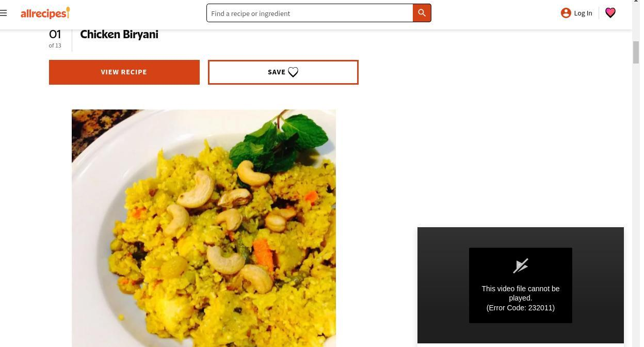Focus the 'Find a recipe or ingredient' field
Screen dimensions: 644x347
pos(310,13)
